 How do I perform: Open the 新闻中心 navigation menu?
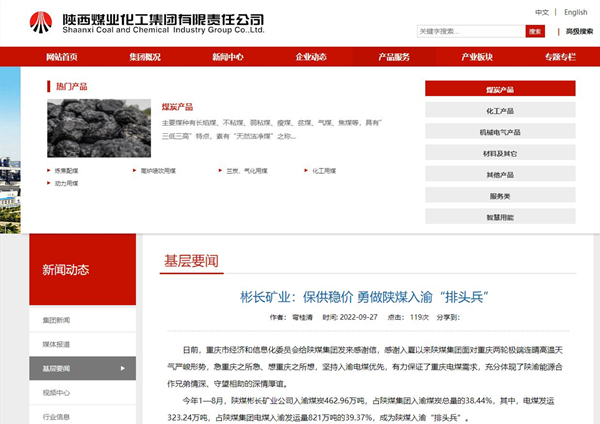(x=228, y=57)
